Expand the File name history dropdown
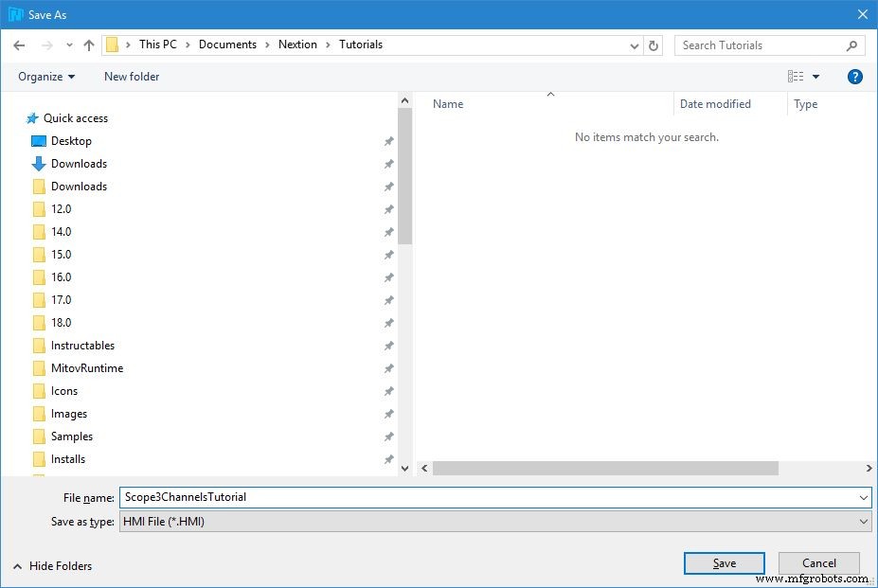878x588 pixels. pos(863,497)
